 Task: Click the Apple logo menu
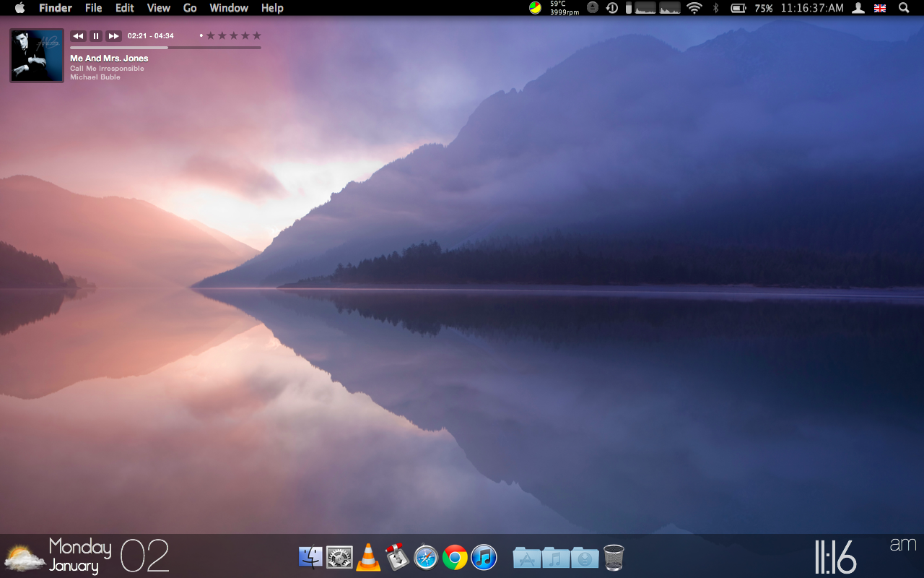19,8
